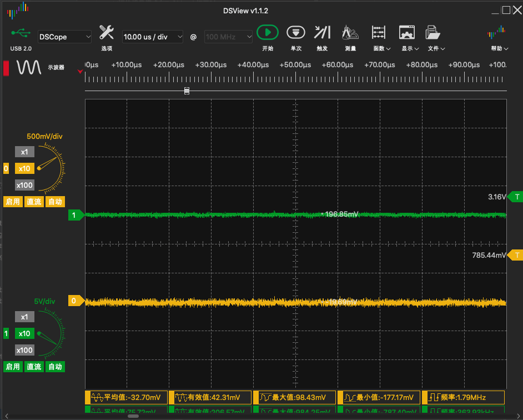Click the yellow 500mV/div vertical scale knob
Viewport: 523px width, 420px height.
51,168
